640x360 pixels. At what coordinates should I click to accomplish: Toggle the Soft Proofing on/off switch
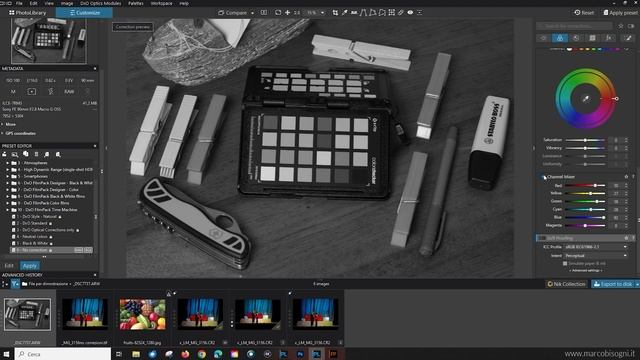pyautogui.click(x=542, y=238)
